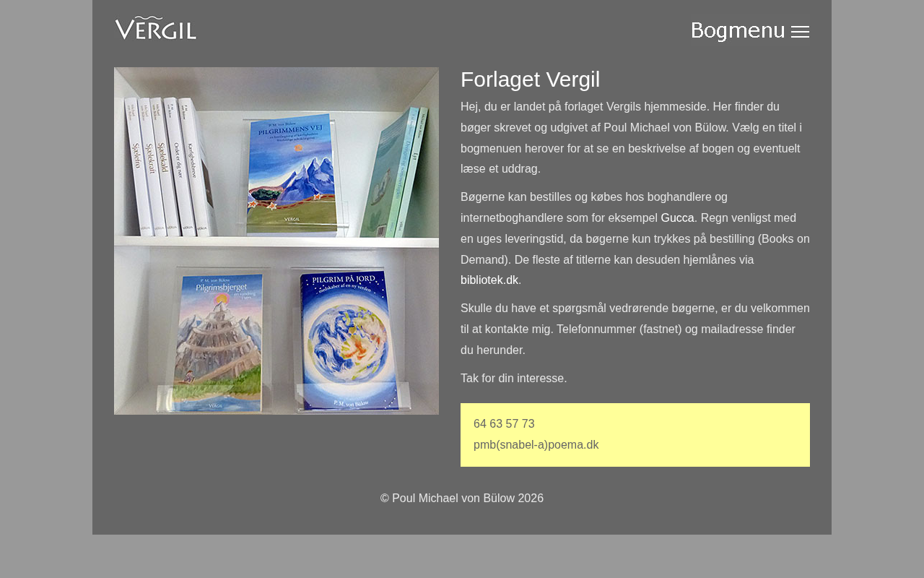Click the Forlaget Vergil heading

click(x=531, y=79)
